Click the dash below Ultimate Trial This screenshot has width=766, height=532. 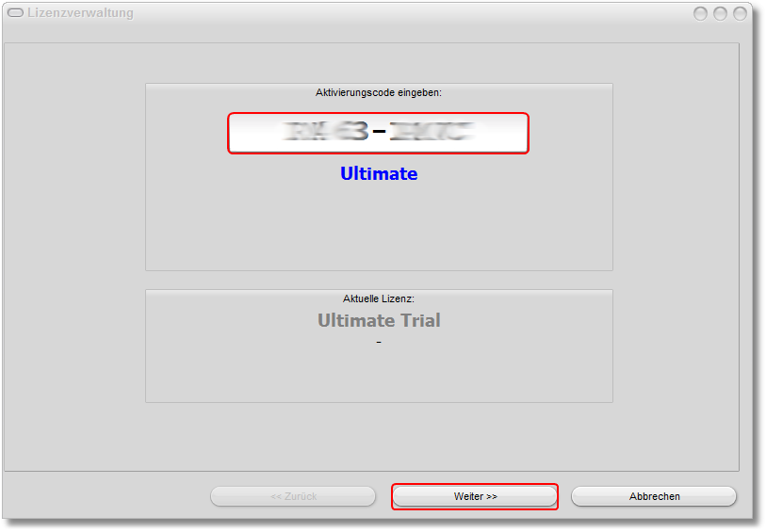[378, 343]
